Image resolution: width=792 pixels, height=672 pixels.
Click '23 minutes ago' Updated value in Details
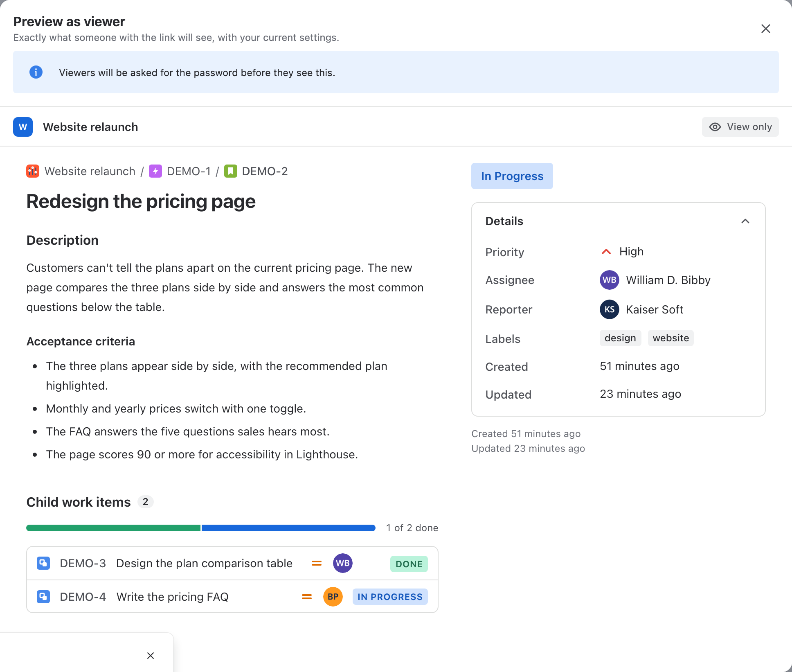tap(640, 394)
